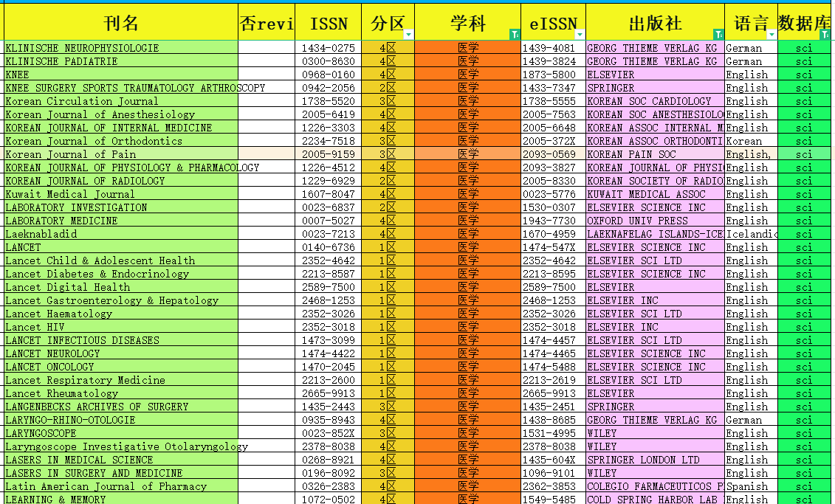Screen dimensions: 835x504
Task: Select publisher cell KUWAIT MEDICAL ASSOC
Action: point(655,194)
